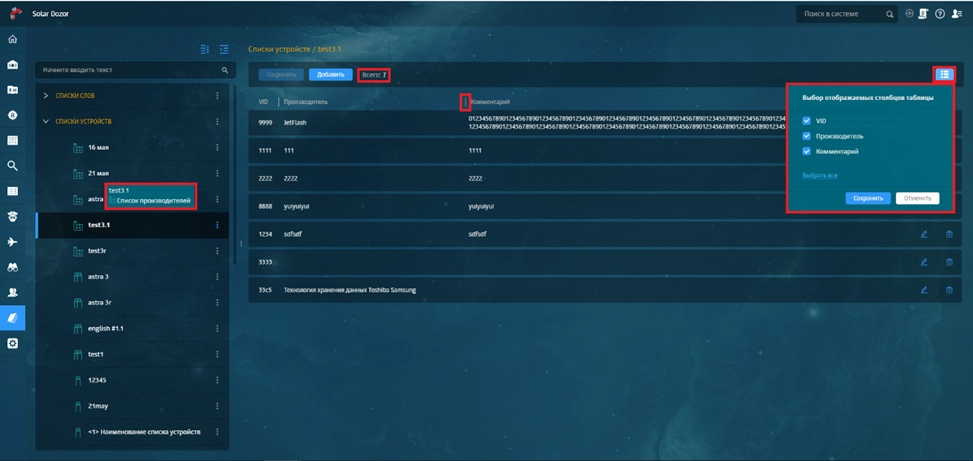973x461 pixels.
Task: Open the binoculars section in sidebar
Action: [13, 267]
